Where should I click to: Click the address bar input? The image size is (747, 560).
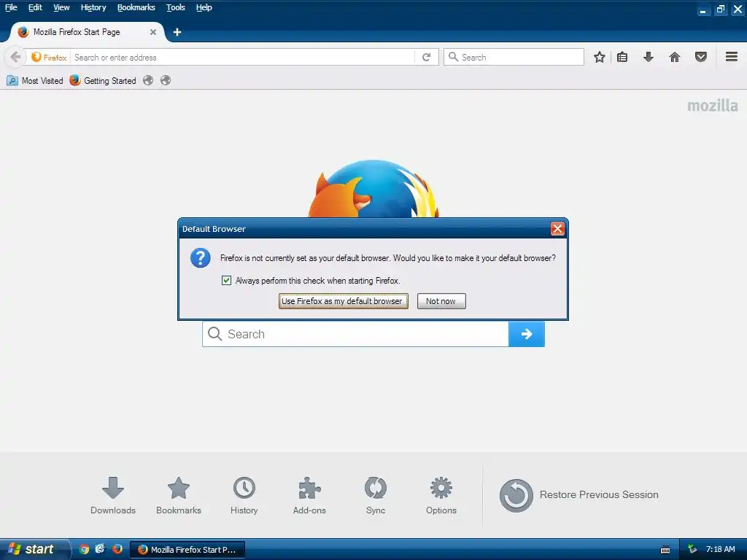point(243,57)
